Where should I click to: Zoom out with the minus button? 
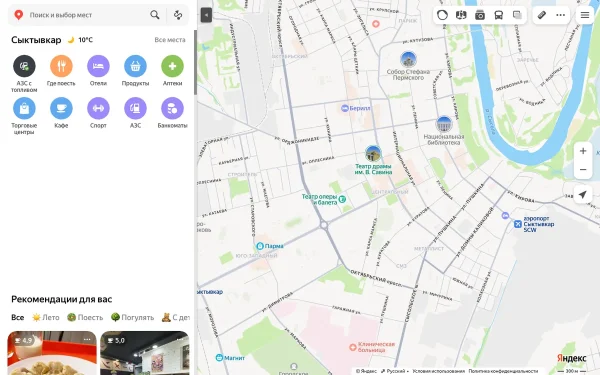pyautogui.click(x=583, y=169)
